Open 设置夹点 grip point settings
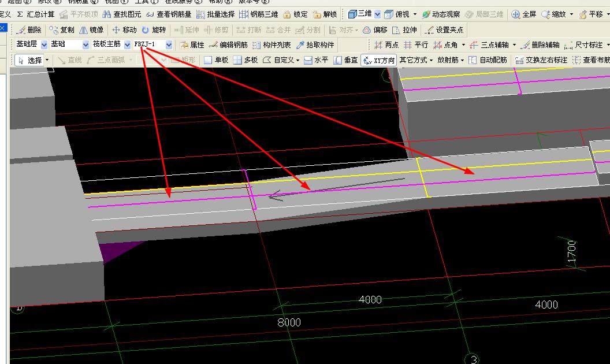Image resolution: width=610 pixels, height=364 pixels. (444, 30)
